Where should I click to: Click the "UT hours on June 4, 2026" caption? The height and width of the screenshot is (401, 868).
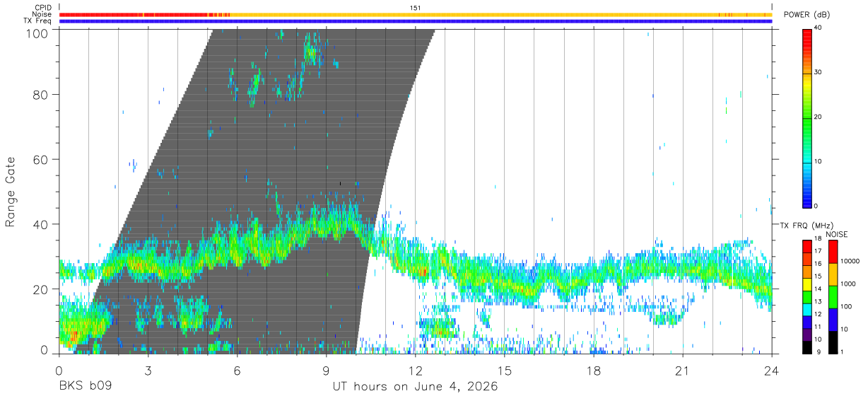pos(416,388)
